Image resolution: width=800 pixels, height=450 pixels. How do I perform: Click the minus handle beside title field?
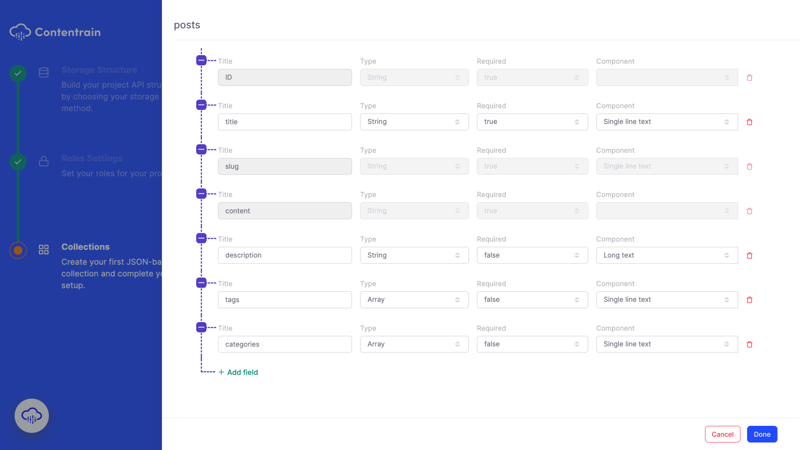[x=201, y=105]
